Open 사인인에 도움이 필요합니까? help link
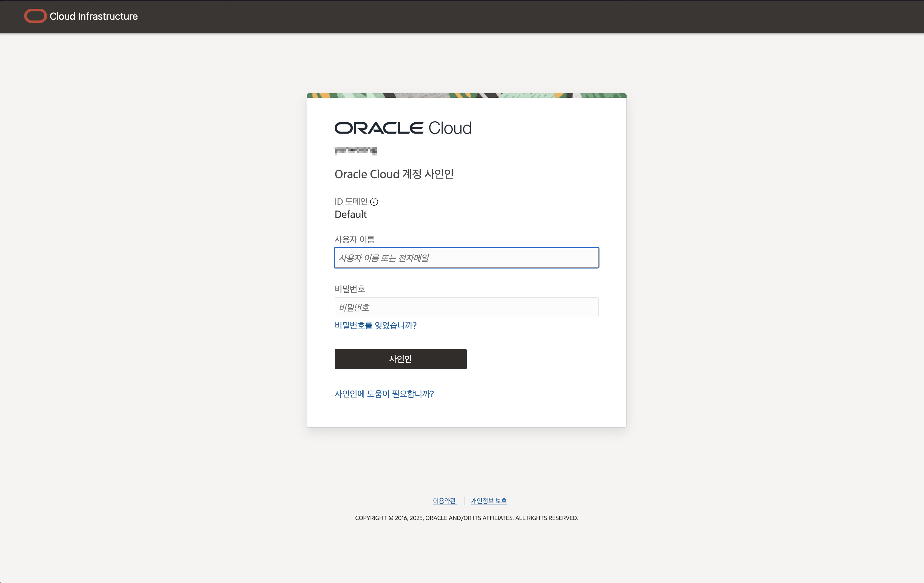Image resolution: width=924 pixels, height=583 pixels. coord(384,394)
